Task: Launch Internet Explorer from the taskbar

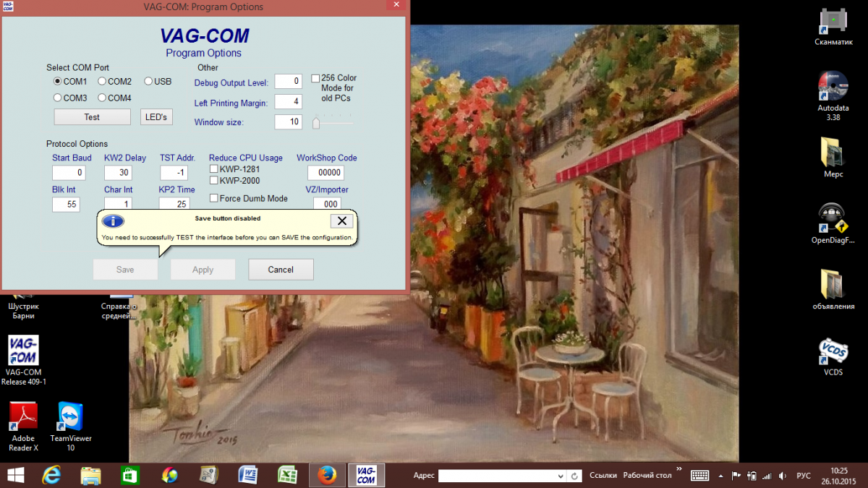Action: (51, 475)
